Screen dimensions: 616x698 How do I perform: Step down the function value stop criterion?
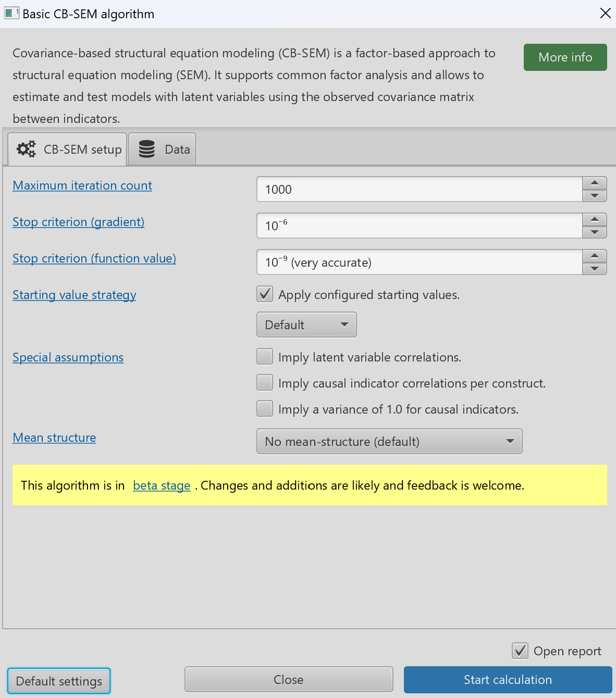point(594,269)
